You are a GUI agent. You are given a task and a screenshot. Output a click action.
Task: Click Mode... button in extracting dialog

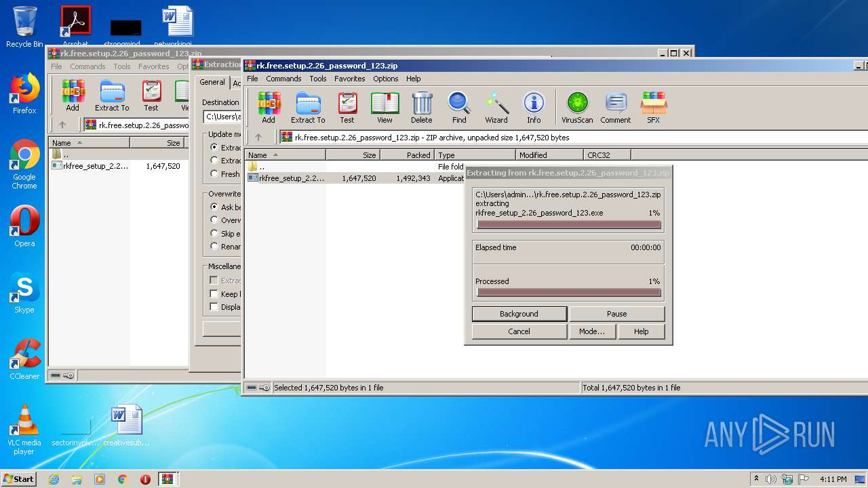[592, 331]
